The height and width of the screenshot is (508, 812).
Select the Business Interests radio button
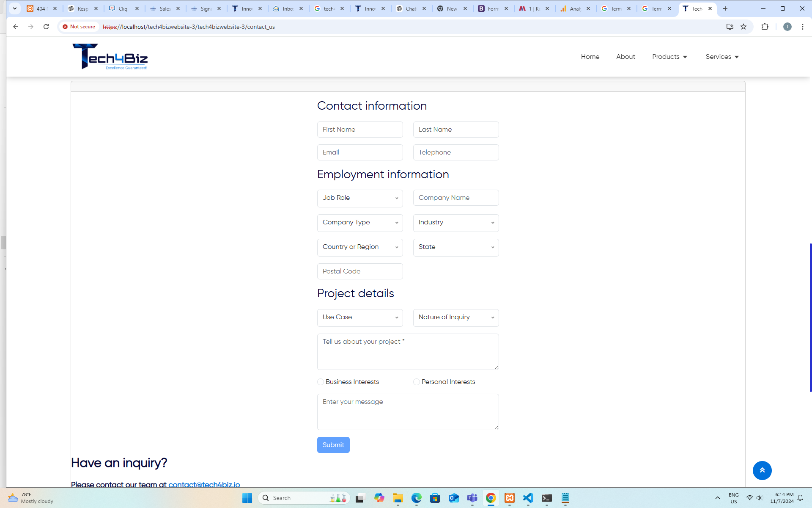pyautogui.click(x=321, y=382)
